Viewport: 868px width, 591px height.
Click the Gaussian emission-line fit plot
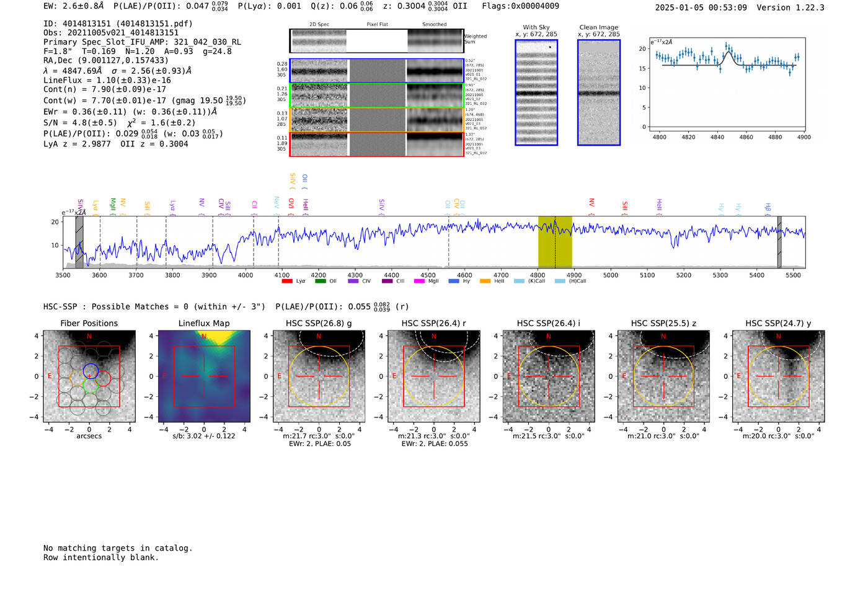727,85
